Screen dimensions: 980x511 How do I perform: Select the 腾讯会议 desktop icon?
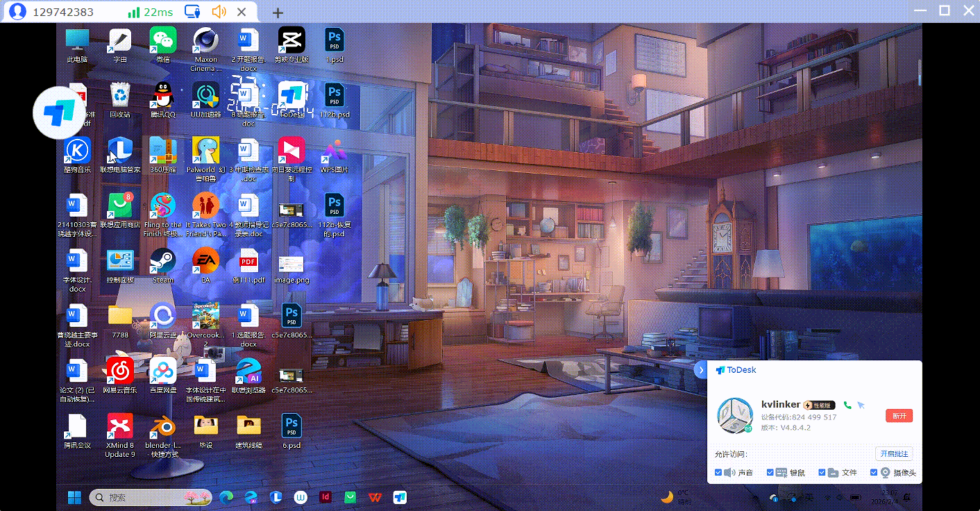coord(77,430)
